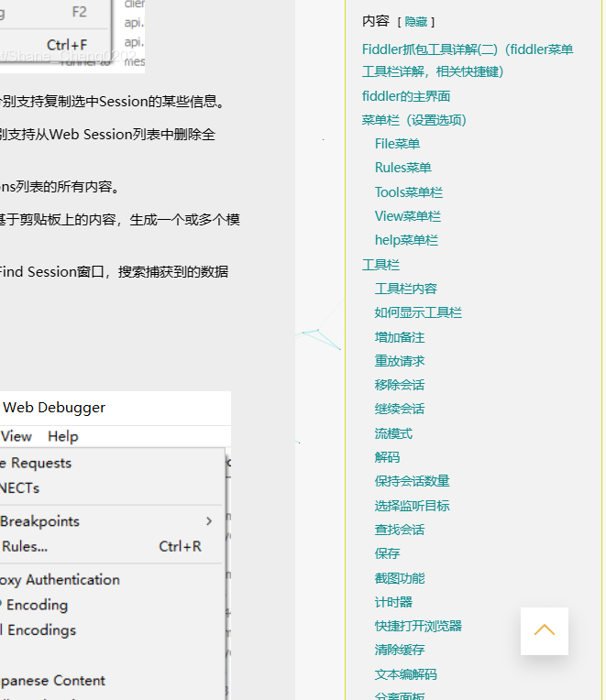
Task: Navigate to File菜单 entry
Action: click(x=397, y=144)
